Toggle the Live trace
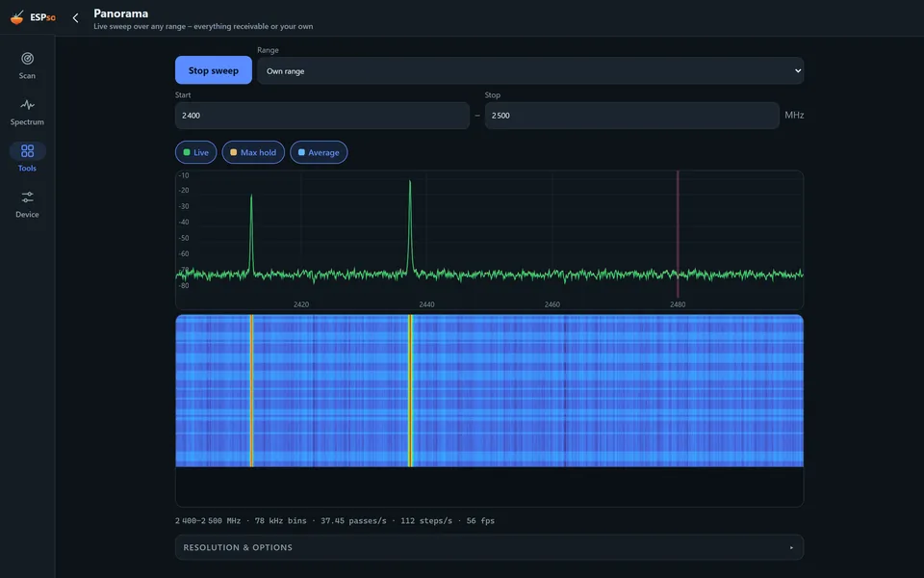The image size is (924, 578). [x=195, y=152]
